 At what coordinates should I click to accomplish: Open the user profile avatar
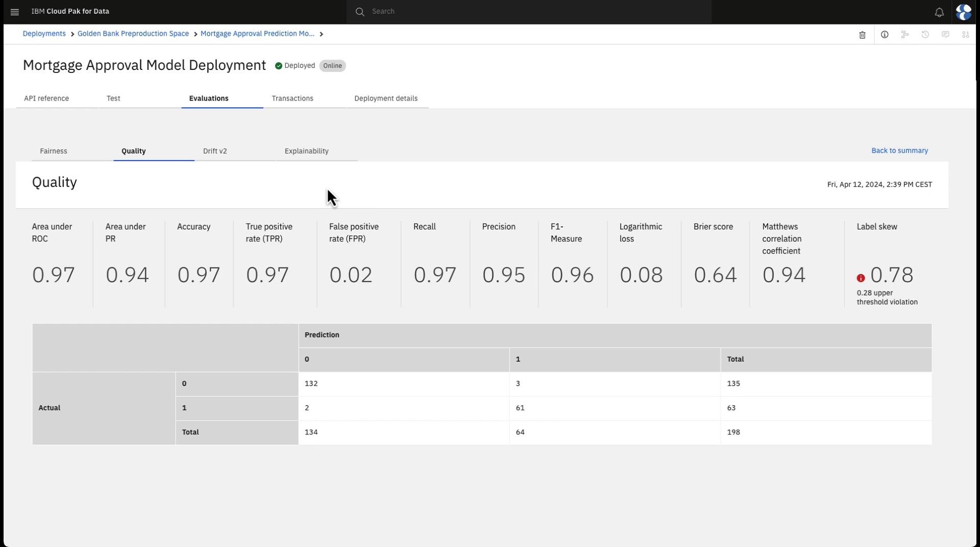coord(964,12)
